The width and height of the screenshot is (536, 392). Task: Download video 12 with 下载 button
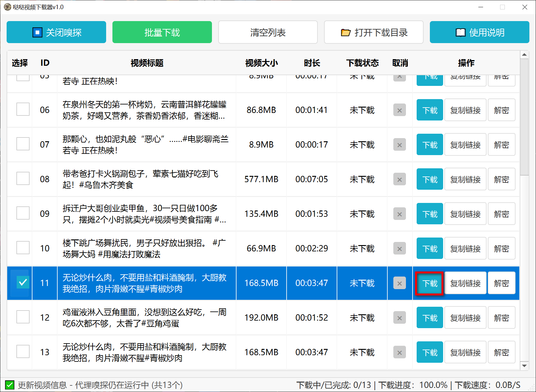click(430, 318)
